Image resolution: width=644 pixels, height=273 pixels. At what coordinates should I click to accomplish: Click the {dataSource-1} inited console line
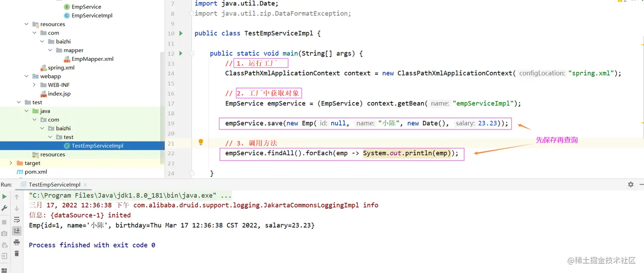(80, 215)
